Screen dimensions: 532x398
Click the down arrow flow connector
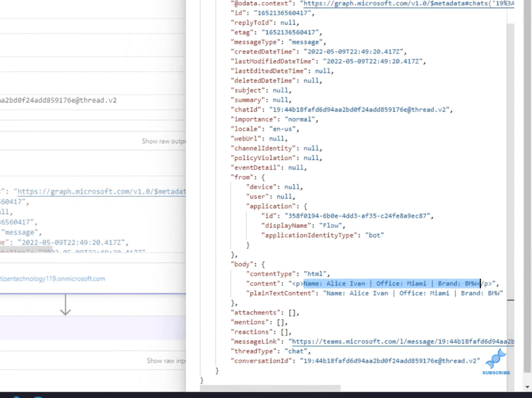click(x=65, y=305)
